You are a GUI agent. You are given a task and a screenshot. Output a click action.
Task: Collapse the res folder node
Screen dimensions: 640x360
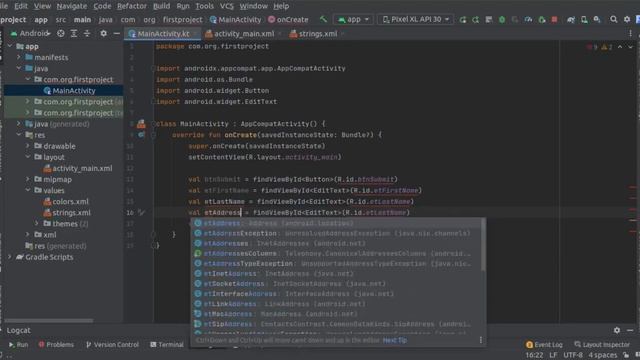click(19, 135)
